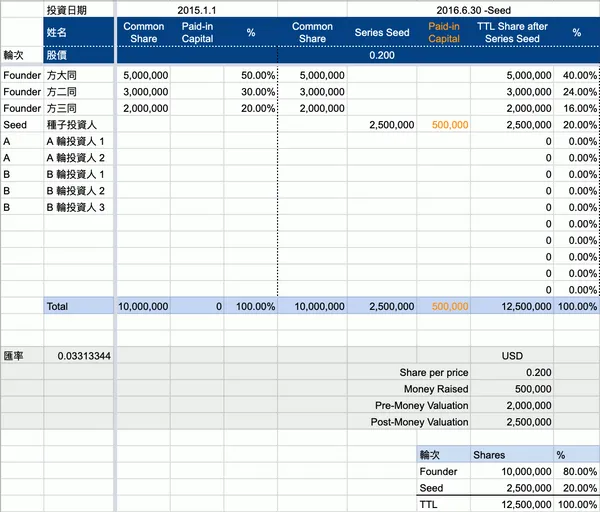Select the Pre-Money Valuation label
This screenshot has width=600, height=512.
[421, 405]
